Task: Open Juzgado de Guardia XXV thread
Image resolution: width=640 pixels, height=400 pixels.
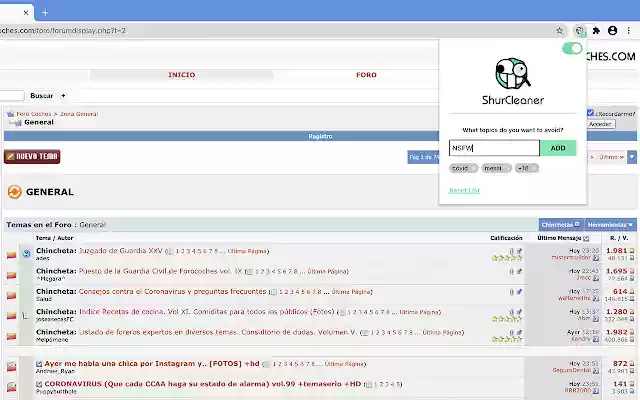Action: click(x=120, y=251)
